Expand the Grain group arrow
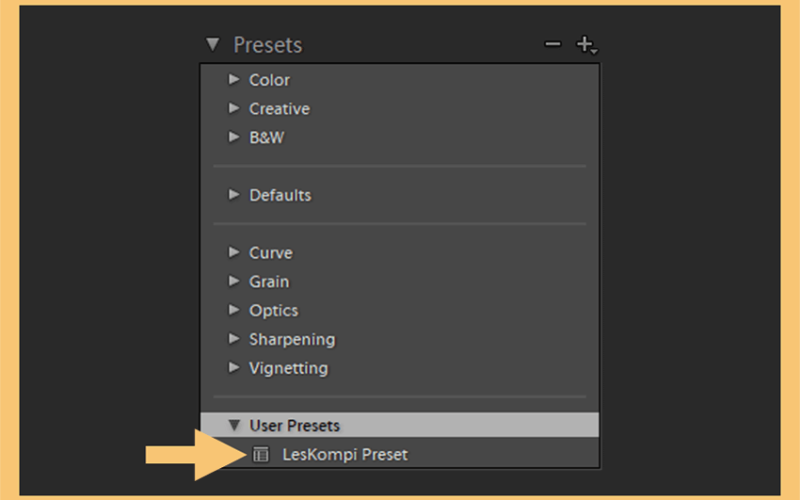 (234, 281)
